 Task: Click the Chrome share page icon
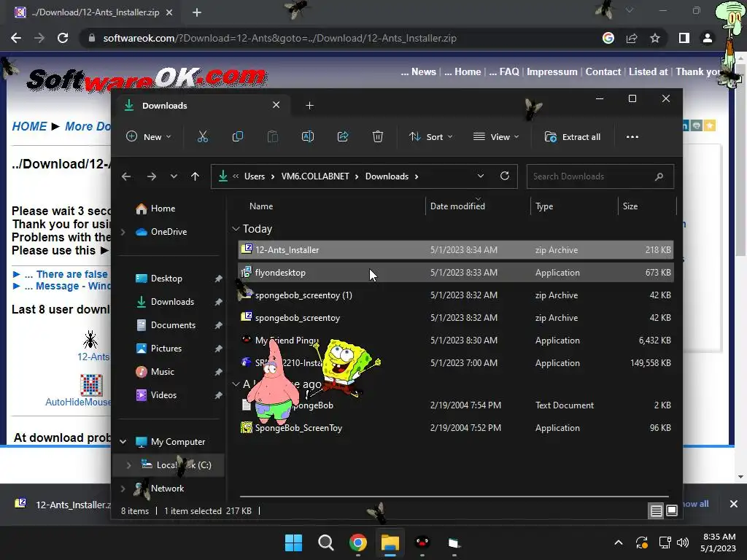click(632, 38)
